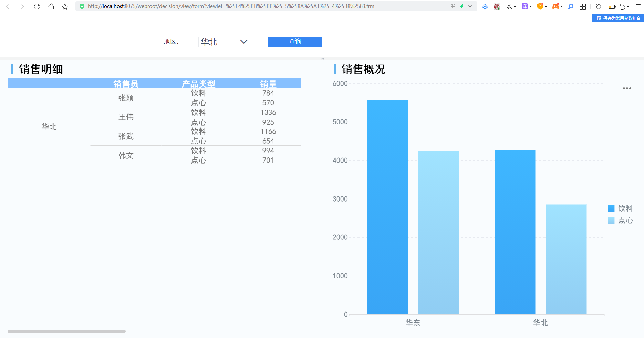The width and height of the screenshot is (644, 338).
Task: Expand the address bar dropdown chevron
Action: point(470,6)
